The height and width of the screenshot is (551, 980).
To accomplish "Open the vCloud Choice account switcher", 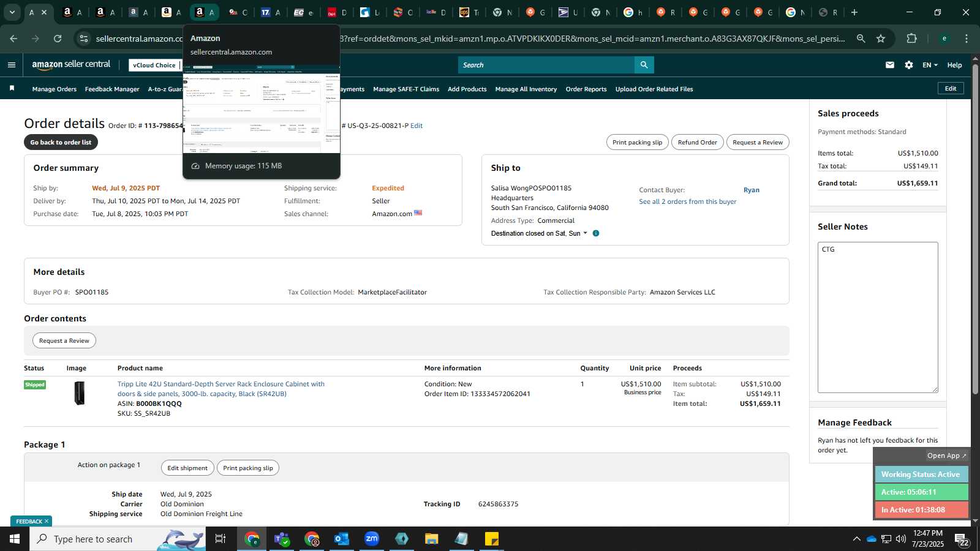I will [154, 65].
